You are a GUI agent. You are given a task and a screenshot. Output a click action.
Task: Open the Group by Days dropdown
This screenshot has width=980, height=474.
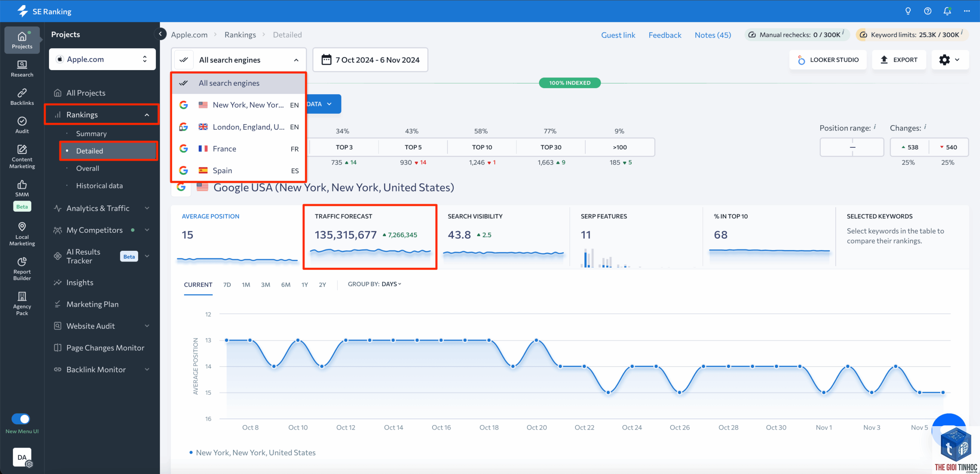click(391, 284)
